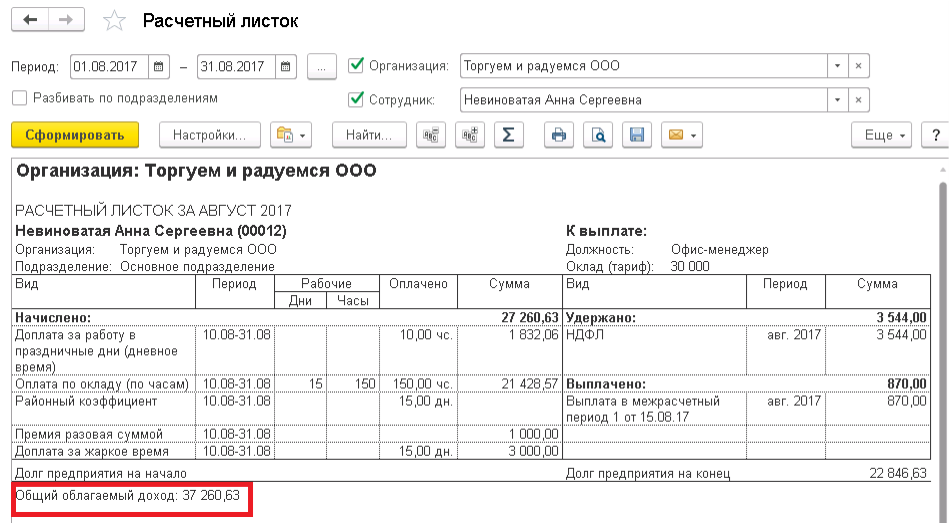Select Основное подразделение text
Screen dimensions: 952x523
(197, 266)
